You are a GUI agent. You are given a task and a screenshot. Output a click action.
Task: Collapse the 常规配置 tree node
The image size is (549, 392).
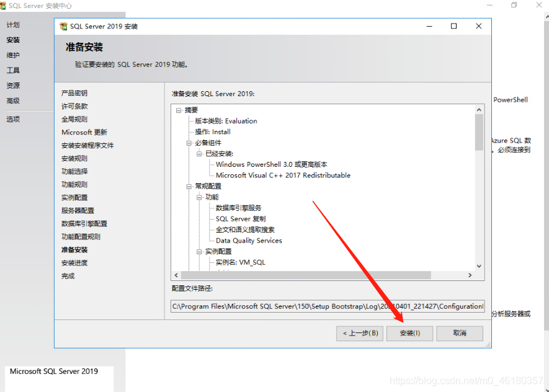[x=189, y=186]
